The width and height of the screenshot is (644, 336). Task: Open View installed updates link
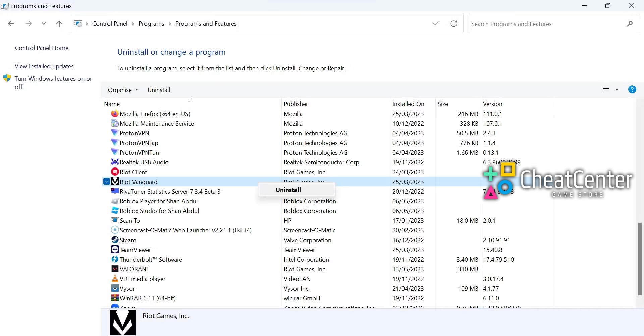[44, 66]
